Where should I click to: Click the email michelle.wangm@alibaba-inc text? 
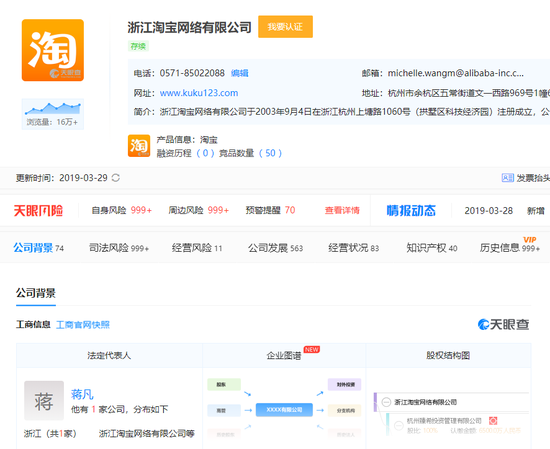coord(455,73)
